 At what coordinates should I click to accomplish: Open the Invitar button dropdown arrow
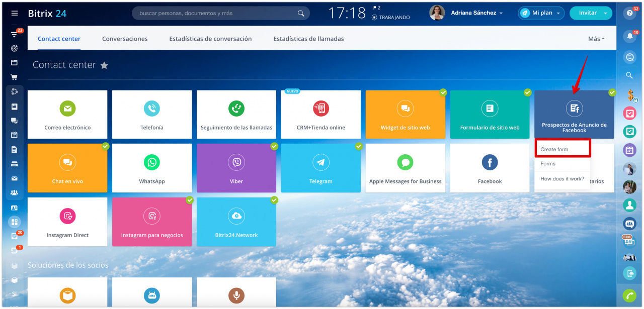tap(606, 13)
